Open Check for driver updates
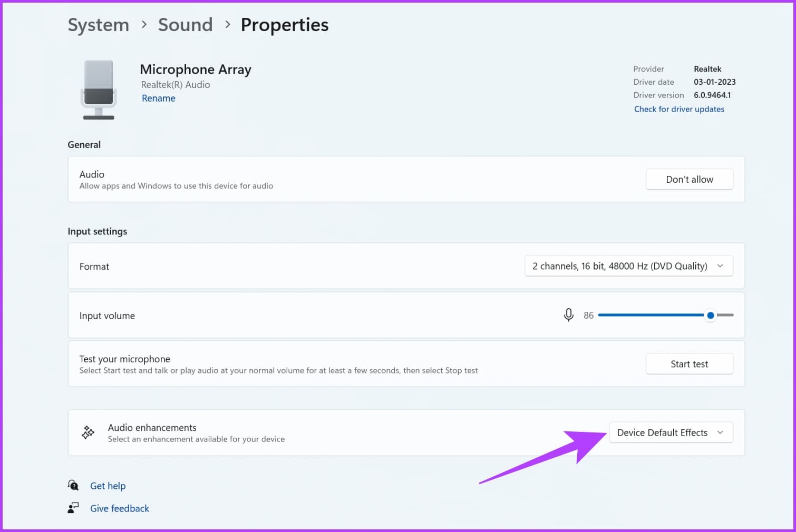796x532 pixels. coord(679,109)
